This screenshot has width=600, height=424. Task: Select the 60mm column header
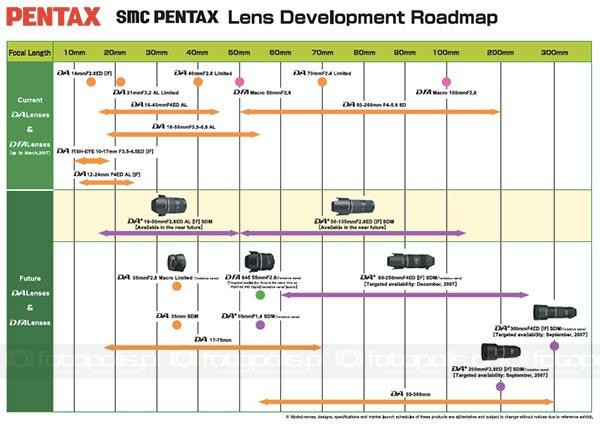click(x=280, y=52)
